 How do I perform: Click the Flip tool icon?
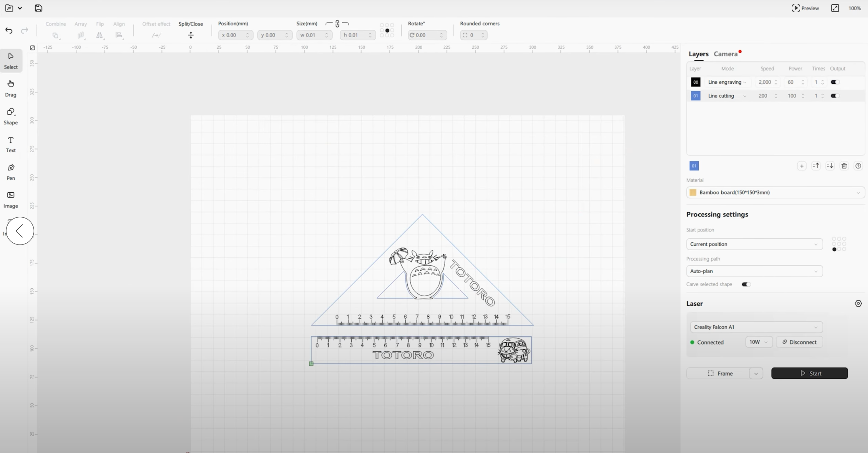coord(100,35)
